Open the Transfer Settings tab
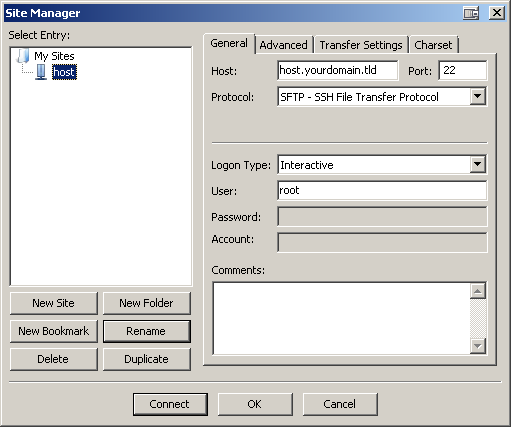The height and width of the screenshot is (427, 511). point(361,45)
